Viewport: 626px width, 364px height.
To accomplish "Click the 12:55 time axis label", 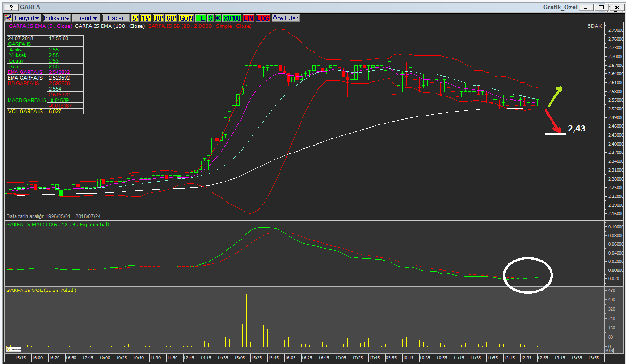I will click(x=543, y=358).
